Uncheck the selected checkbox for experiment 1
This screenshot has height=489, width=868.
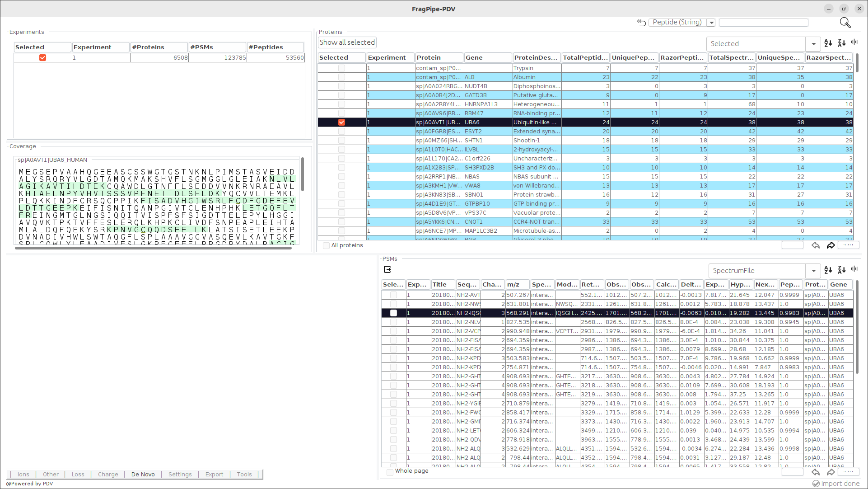[42, 57]
